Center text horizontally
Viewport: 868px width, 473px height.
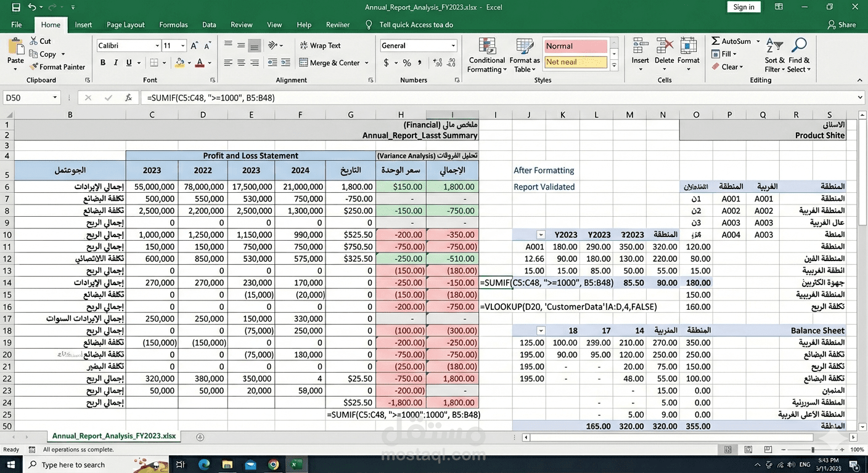click(x=241, y=63)
